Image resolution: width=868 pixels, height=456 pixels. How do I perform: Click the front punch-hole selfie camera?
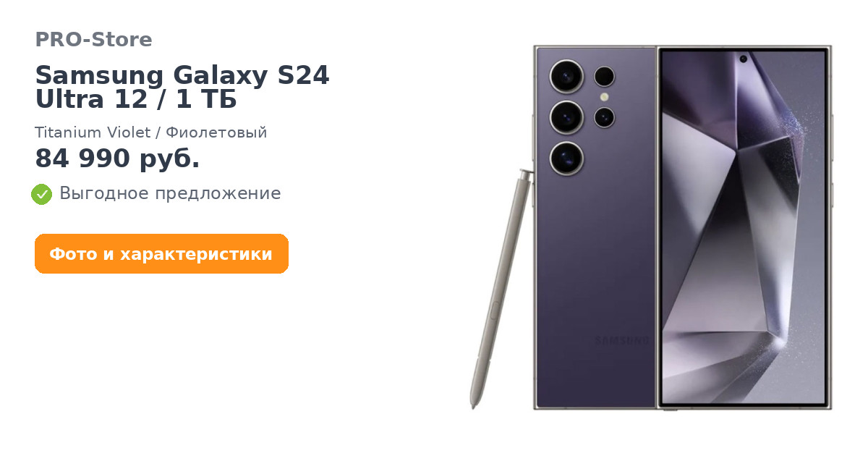tap(743, 59)
